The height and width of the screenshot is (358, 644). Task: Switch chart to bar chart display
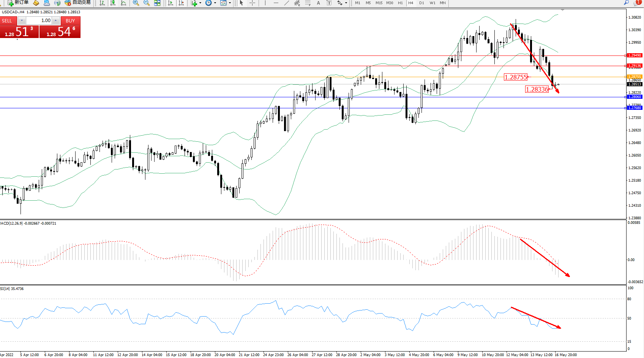[x=102, y=3]
